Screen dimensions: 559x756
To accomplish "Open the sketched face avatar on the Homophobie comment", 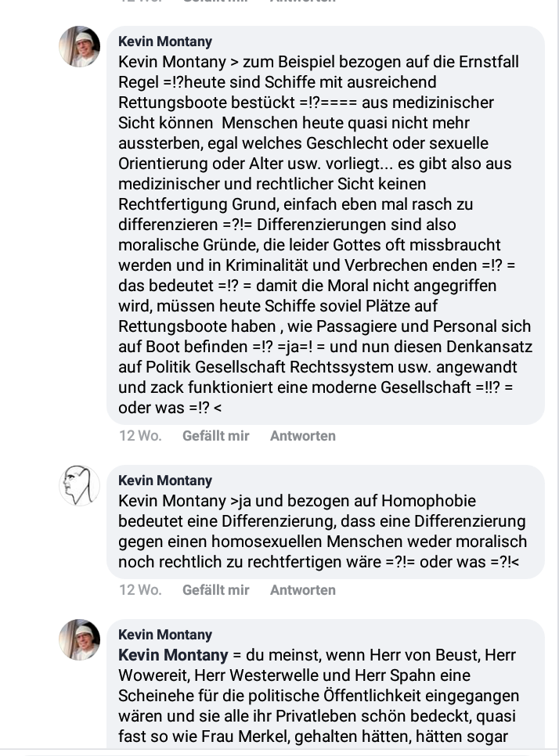I will (80, 485).
